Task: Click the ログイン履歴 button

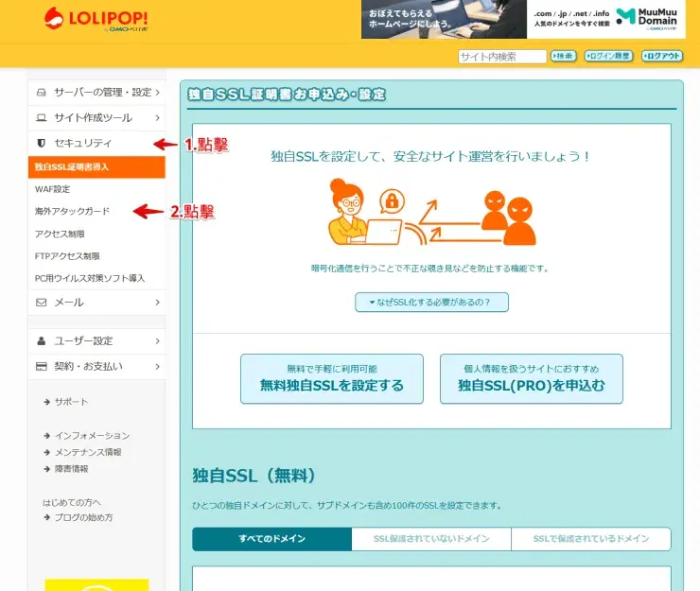Action: [x=608, y=56]
